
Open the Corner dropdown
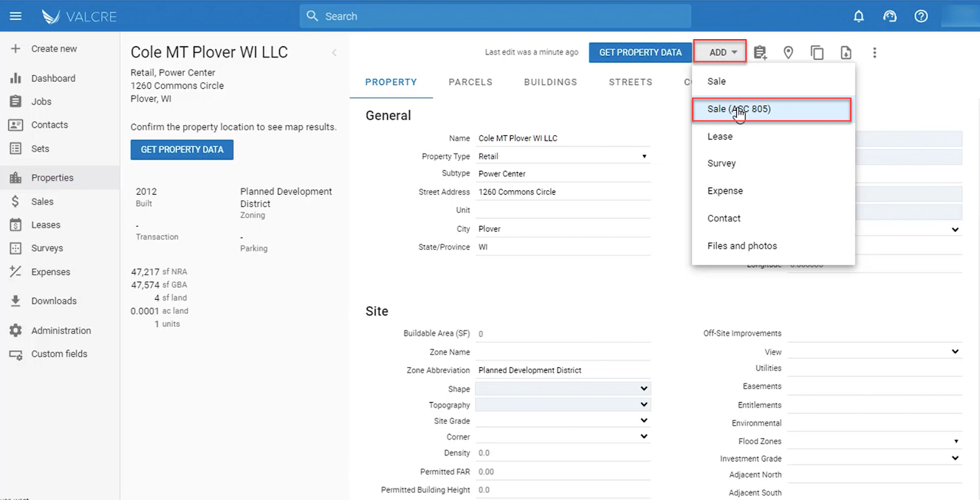point(563,436)
